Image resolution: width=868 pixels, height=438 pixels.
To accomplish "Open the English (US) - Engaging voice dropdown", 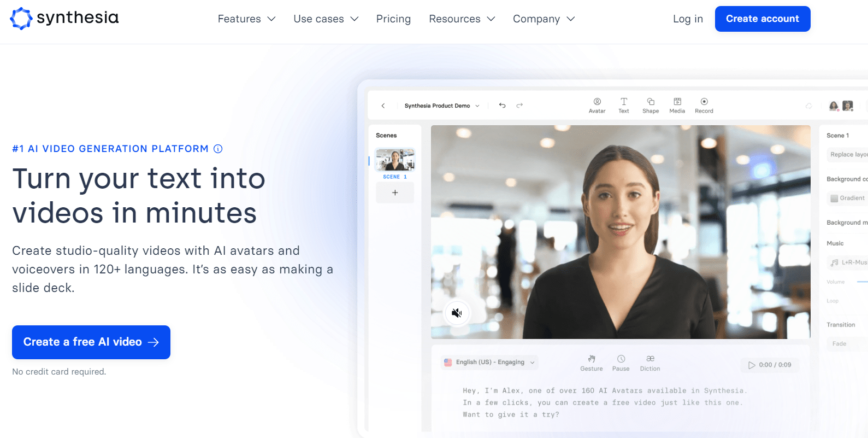I will 489,362.
